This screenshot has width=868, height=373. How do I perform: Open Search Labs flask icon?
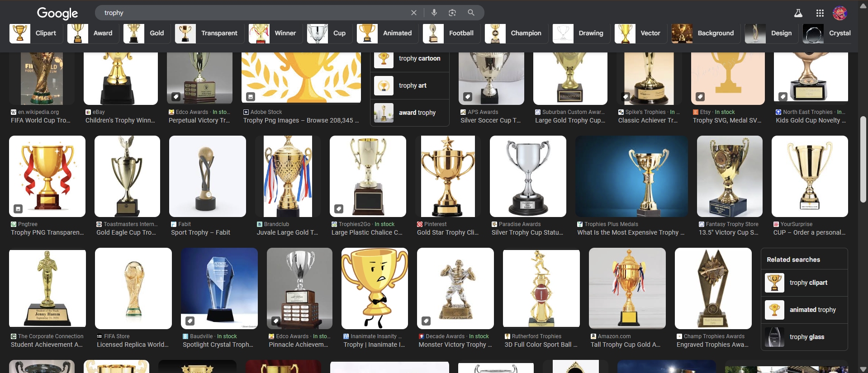pyautogui.click(x=798, y=13)
